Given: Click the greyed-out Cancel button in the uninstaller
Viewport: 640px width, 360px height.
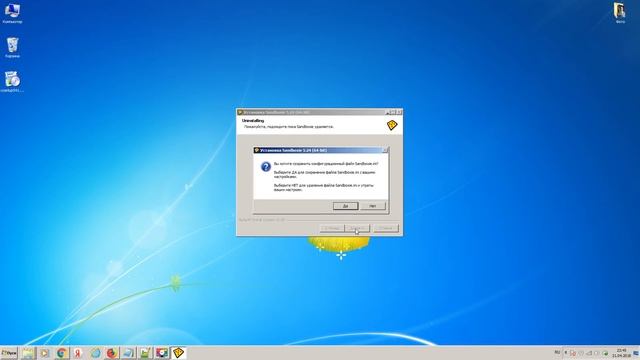Looking at the screenshot, I should point(386,228).
